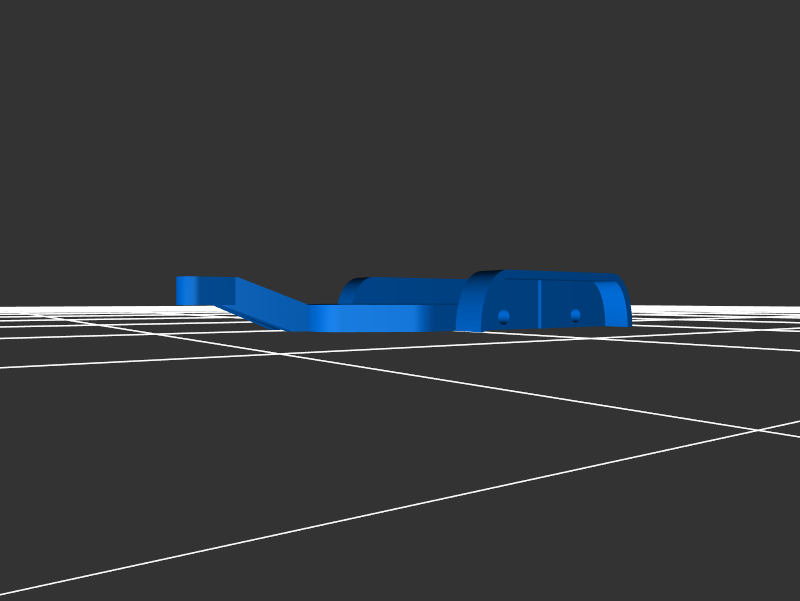Click the curved left edge of the front housing
This screenshot has width=800, height=601.
pyautogui.click(x=466, y=305)
